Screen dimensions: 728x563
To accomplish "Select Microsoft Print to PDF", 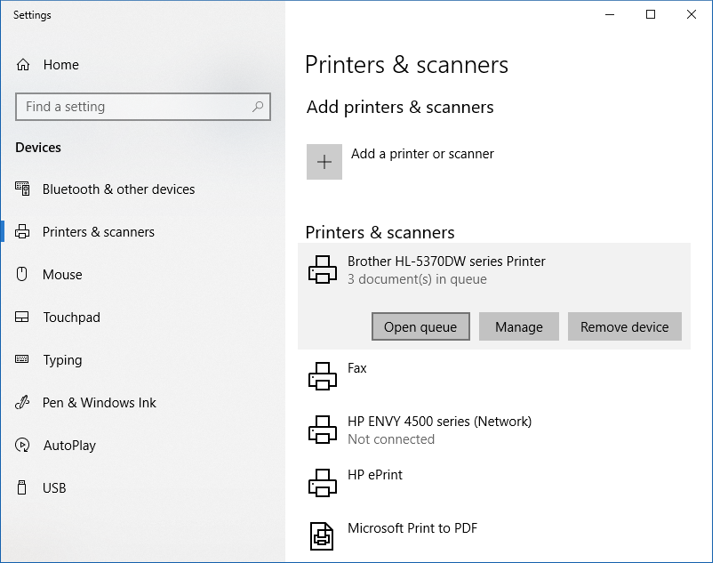I will pos(412,528).
